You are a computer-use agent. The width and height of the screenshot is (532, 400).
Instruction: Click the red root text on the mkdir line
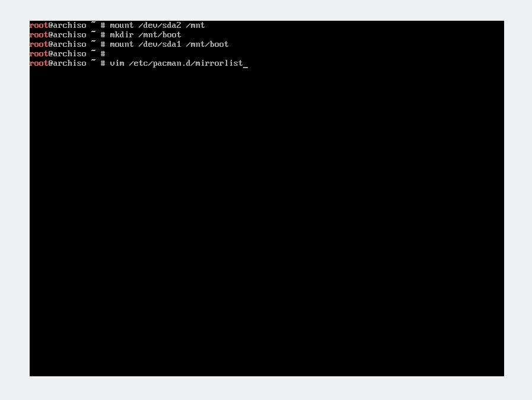(x=39, y=35)
